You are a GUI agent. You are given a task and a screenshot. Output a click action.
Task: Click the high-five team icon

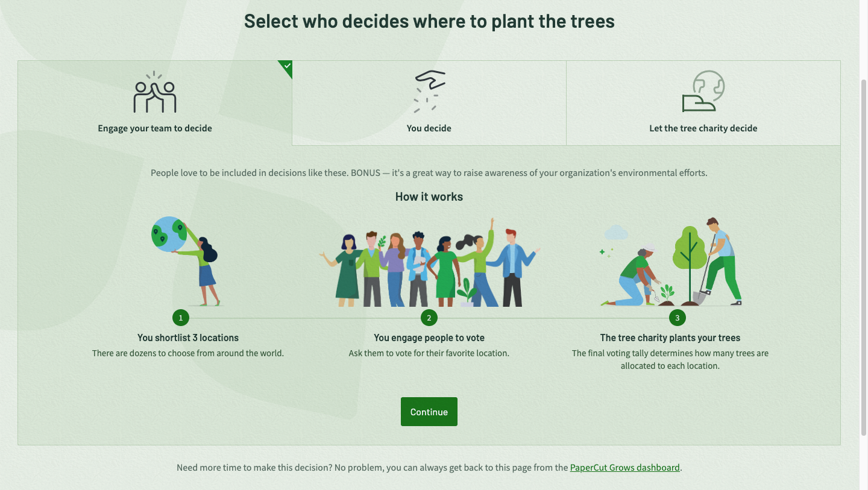coord(155,92)
